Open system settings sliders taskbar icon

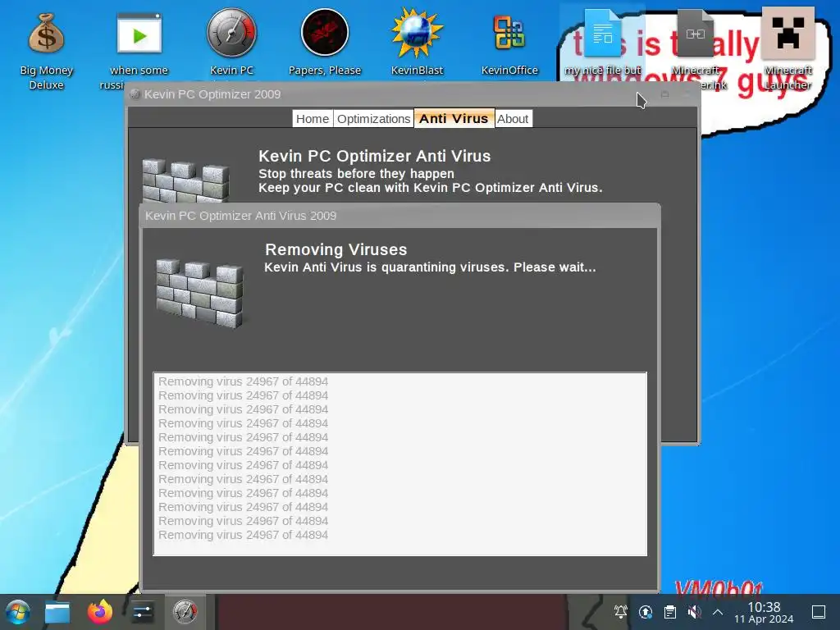(143, 612)
